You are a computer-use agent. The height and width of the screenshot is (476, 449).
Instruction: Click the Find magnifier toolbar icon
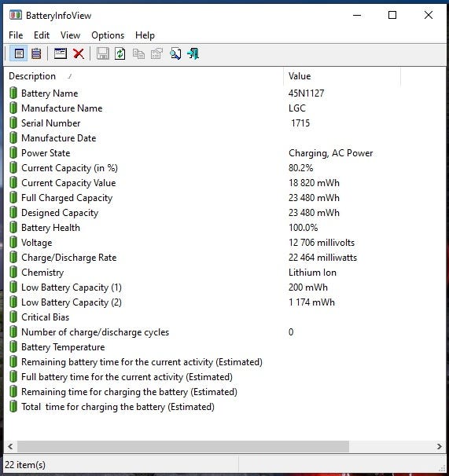tap(175, 54)
